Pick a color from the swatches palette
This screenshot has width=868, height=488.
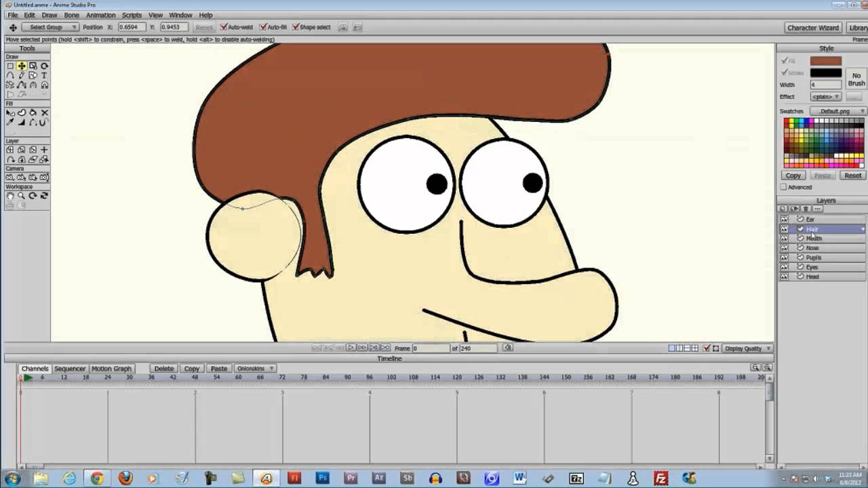(824, 142)
